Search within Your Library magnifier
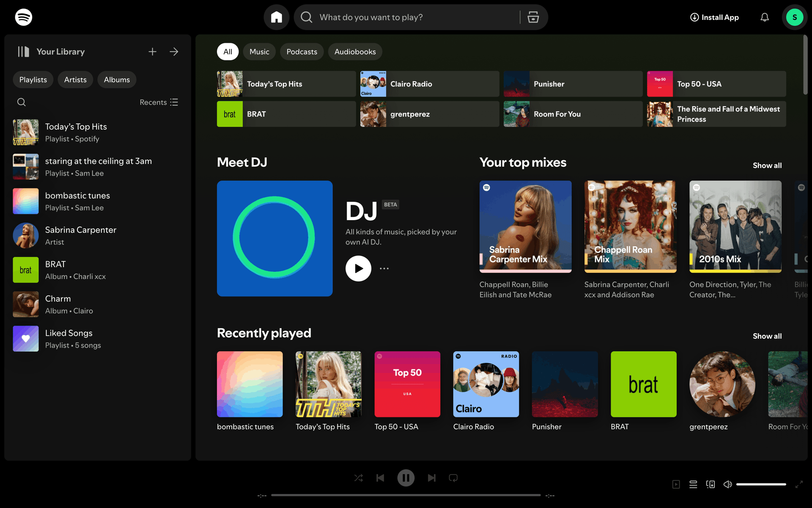Viewport: 812px width, 508px height. (21, 102)
